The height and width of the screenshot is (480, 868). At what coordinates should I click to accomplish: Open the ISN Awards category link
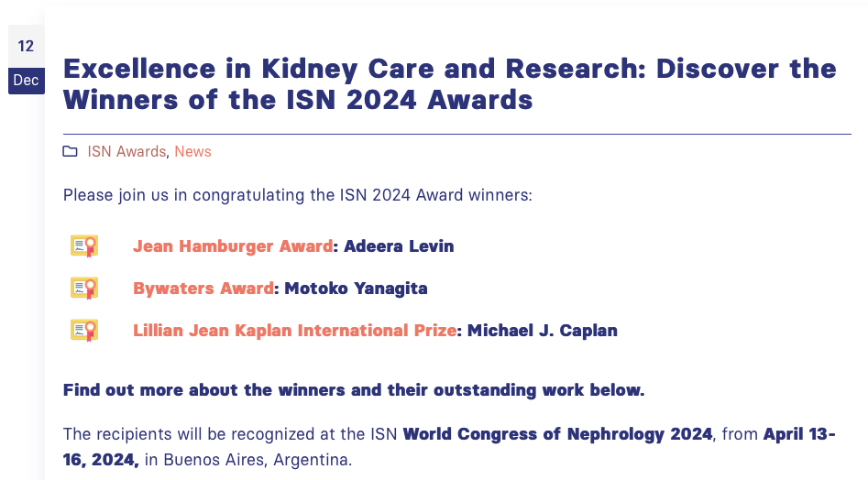click(x=126, y=151)
